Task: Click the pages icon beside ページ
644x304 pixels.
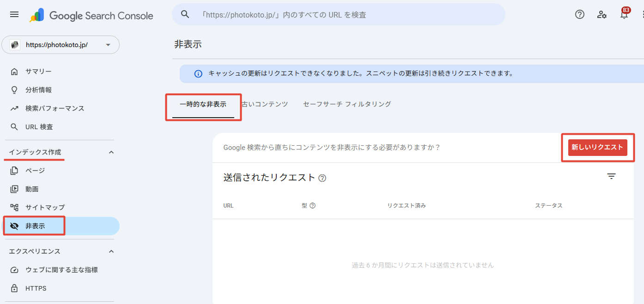Action: coord(14,171)
